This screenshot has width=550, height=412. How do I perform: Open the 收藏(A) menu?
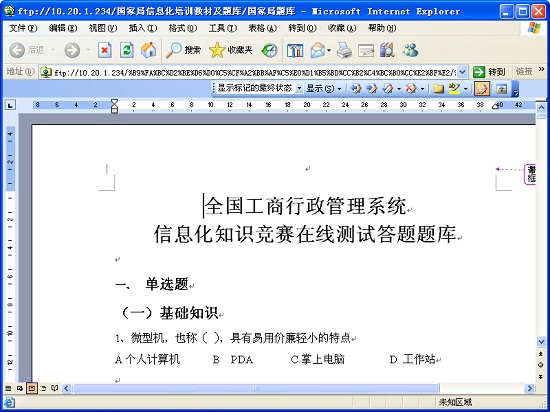[x=342, y=28]
